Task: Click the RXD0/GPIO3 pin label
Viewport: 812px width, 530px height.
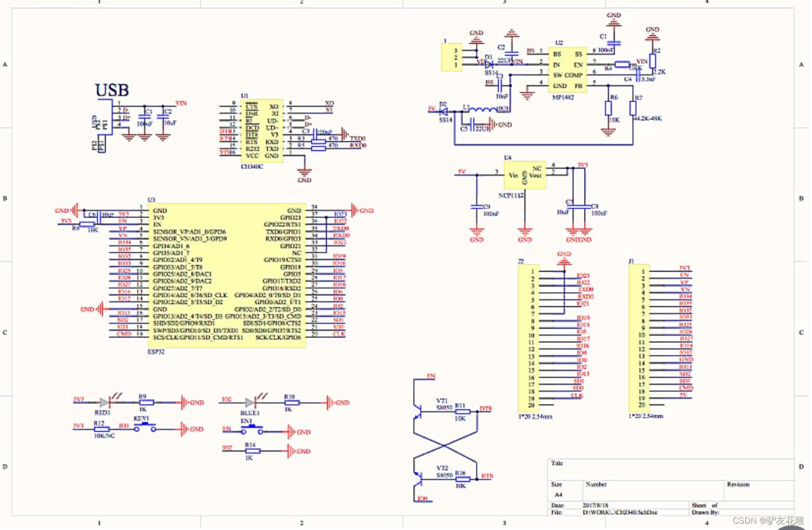Action: point(283,239)
